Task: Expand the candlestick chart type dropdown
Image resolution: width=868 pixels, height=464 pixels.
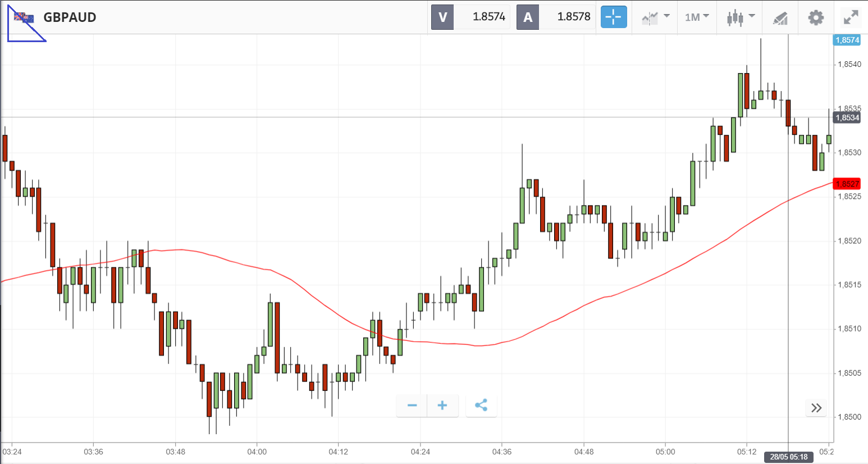Action: [741, 17]
